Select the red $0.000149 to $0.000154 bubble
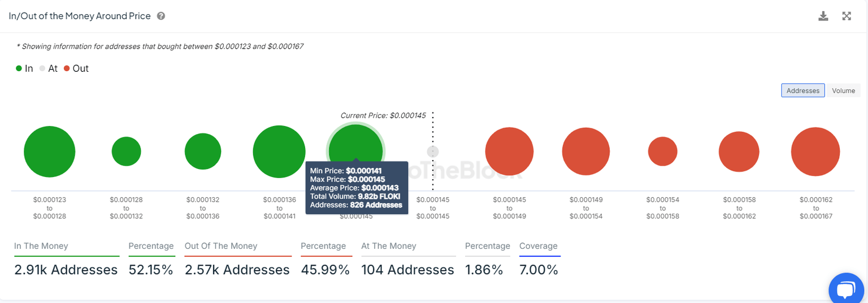The height and width of the screenshot is (303, 868). (586, 151)
